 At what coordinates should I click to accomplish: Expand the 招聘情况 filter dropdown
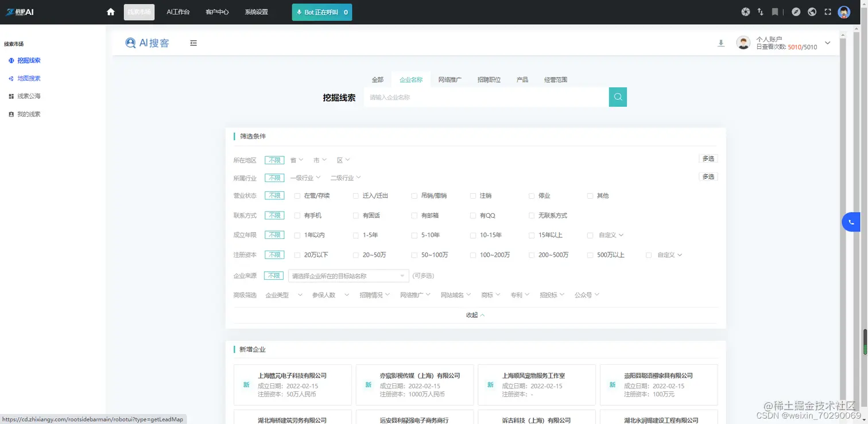[x=375, y=295]
